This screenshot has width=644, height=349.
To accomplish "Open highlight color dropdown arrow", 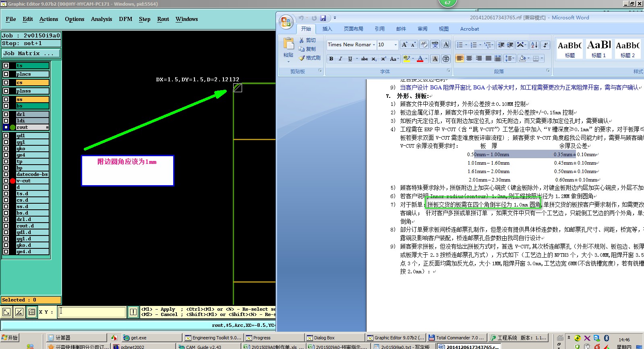I will (413, 59).
